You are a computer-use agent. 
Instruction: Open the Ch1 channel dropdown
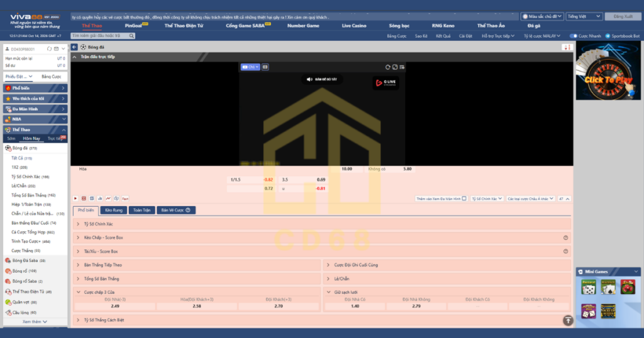(250, 67)
